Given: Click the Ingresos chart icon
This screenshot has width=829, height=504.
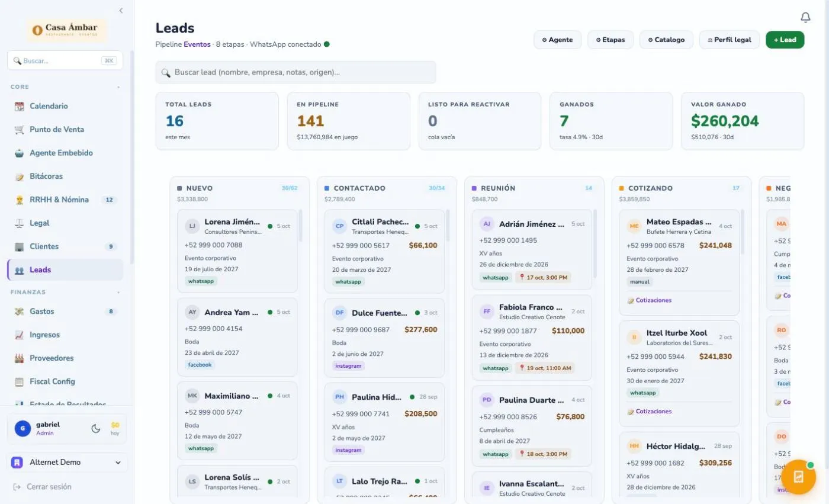Looking at the screenshot, I should (19, 335).
